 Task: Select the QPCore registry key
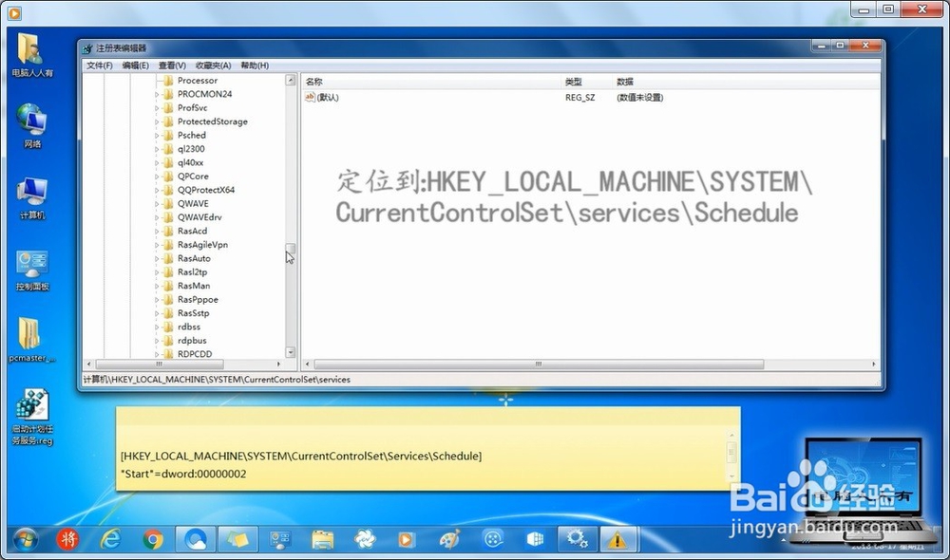coord(193,177)
